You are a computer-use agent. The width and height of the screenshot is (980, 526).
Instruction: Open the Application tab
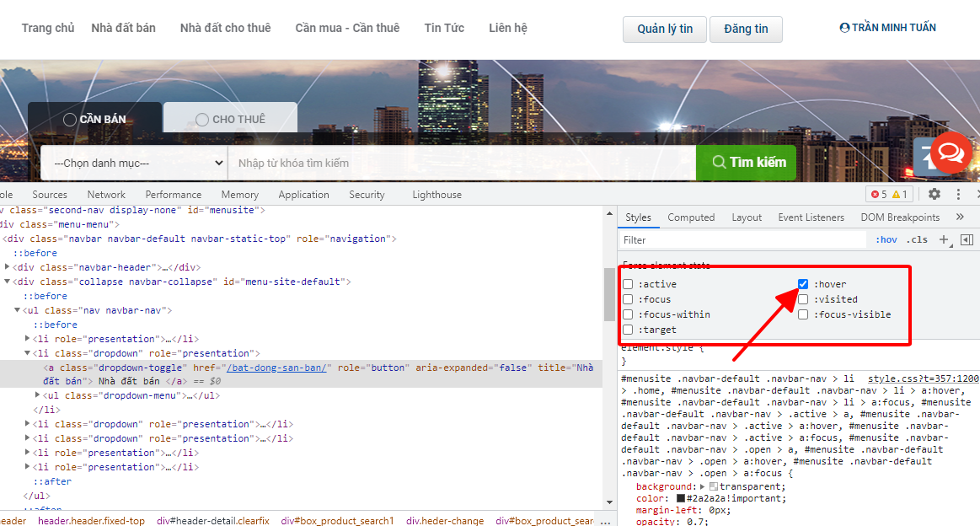pyautogui.click(x=303, y=195)
